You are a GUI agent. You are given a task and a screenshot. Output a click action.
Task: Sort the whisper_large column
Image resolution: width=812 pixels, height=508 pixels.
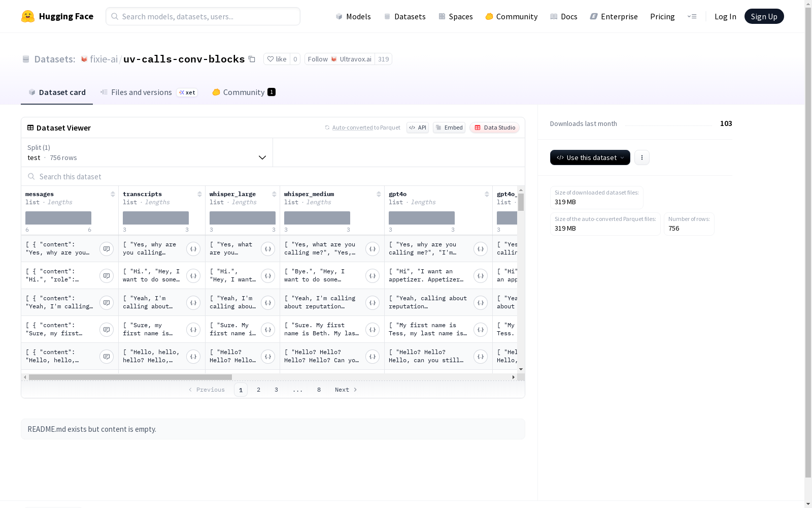tap(274, 194)
